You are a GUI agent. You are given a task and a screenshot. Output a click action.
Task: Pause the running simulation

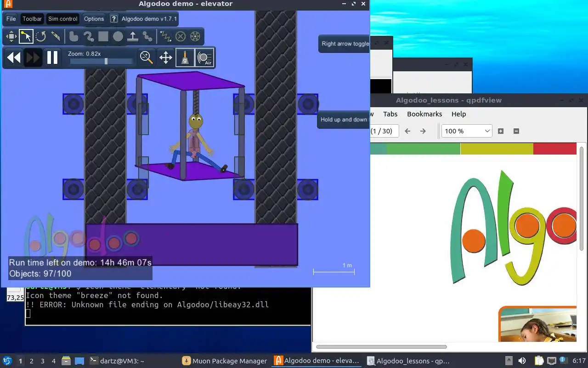coord(52,57)
